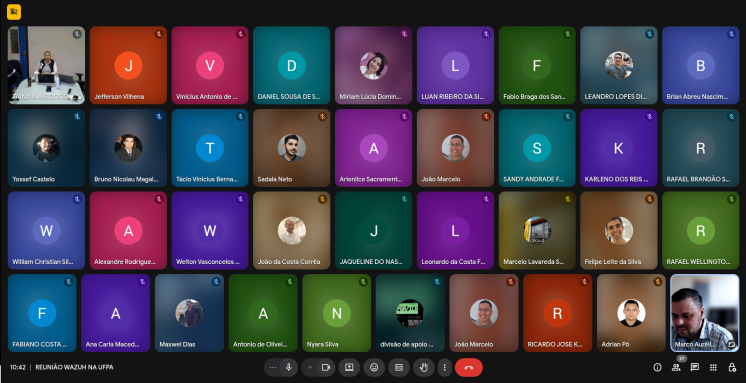Select Jefferson Vilhena's participant tile

tap(128, 65)
